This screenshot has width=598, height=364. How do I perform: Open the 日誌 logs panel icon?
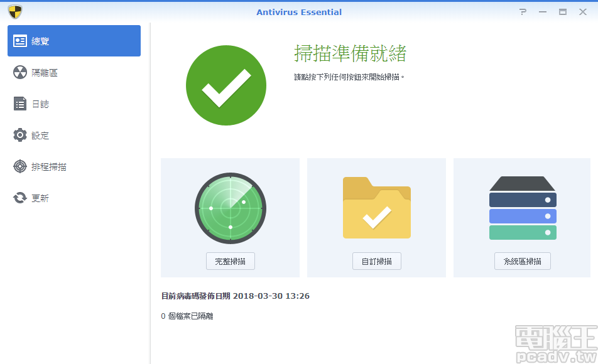tap(19, 104)
